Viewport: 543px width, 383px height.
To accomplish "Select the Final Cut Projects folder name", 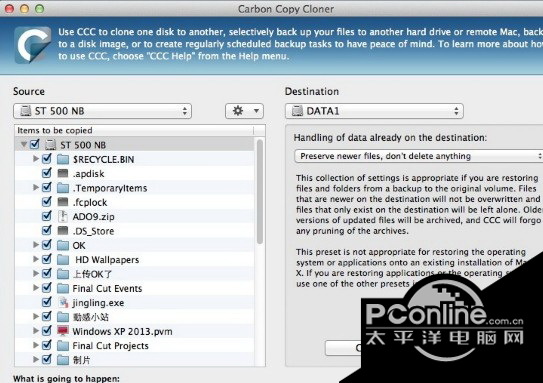I will [x=110, y=346].
